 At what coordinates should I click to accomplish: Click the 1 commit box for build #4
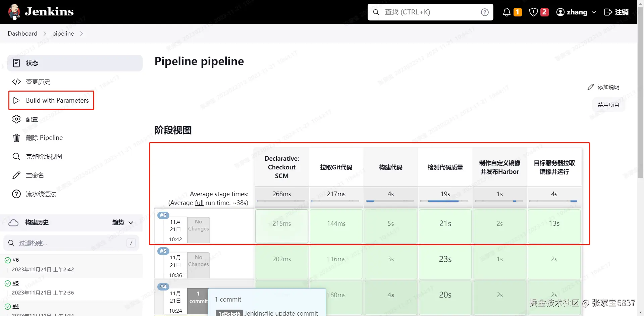tap(199, 301)
